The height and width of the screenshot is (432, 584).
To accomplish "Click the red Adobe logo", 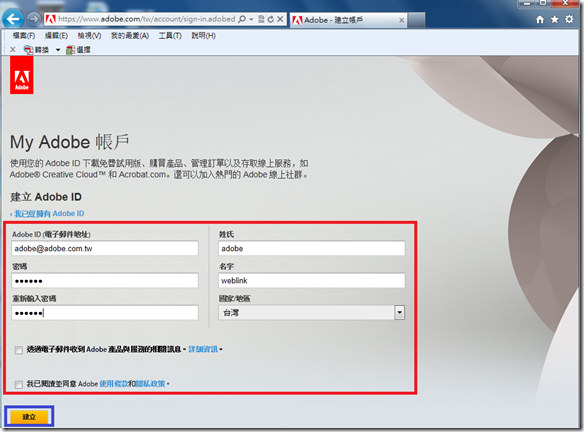I will coord(22,76).
